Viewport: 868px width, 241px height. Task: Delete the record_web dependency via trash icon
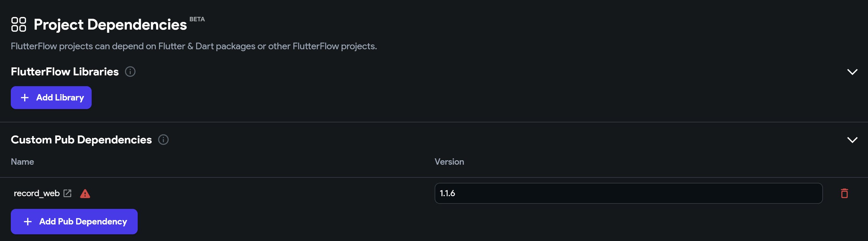844,193
